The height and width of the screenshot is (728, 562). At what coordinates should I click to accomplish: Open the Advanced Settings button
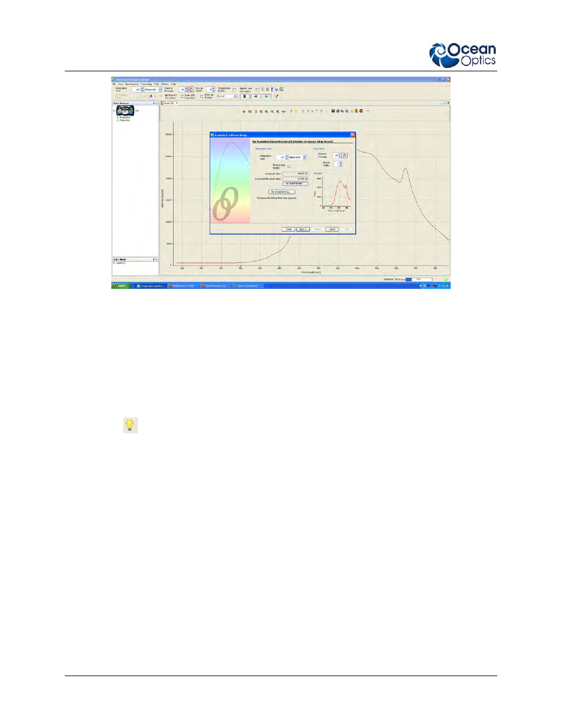pos(282,192)
